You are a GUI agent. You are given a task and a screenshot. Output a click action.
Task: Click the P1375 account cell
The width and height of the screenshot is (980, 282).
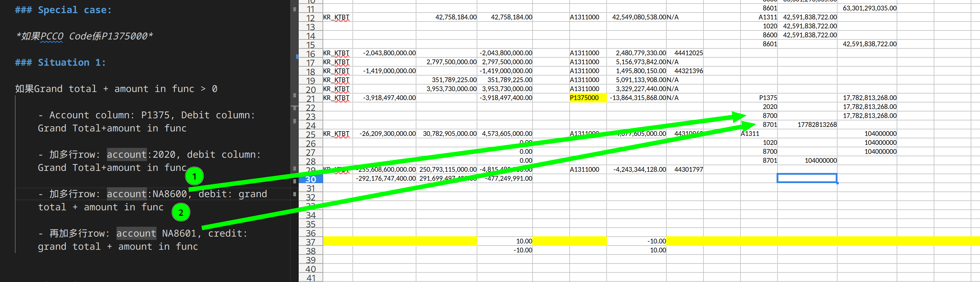[x=768, y=98]
